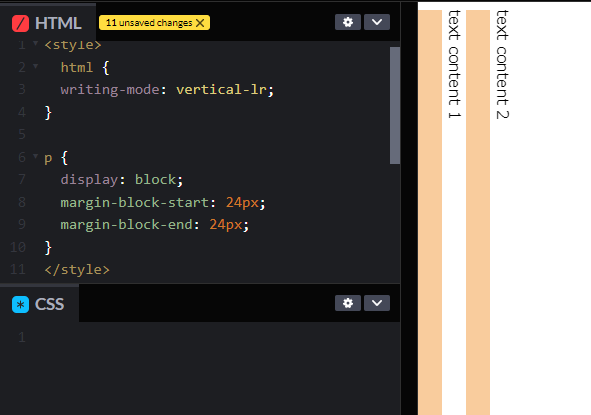Click line number 11 in HTML gutter

(x=18, y=270)
